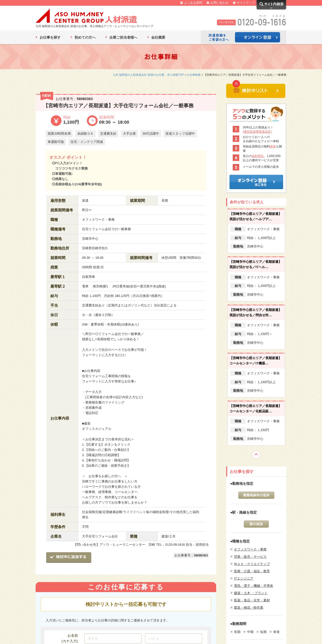
Task: Click the folder icon in 検討中リスト
Action: point(236,91)
